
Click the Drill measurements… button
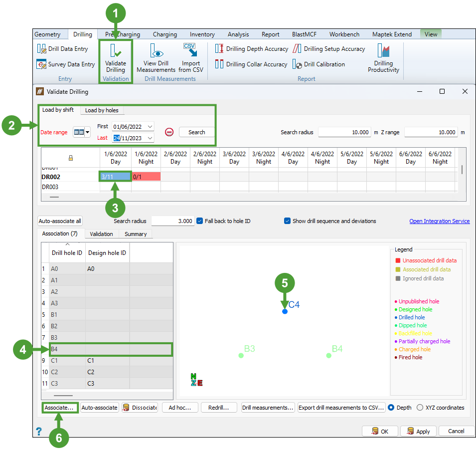pos(268,408)
